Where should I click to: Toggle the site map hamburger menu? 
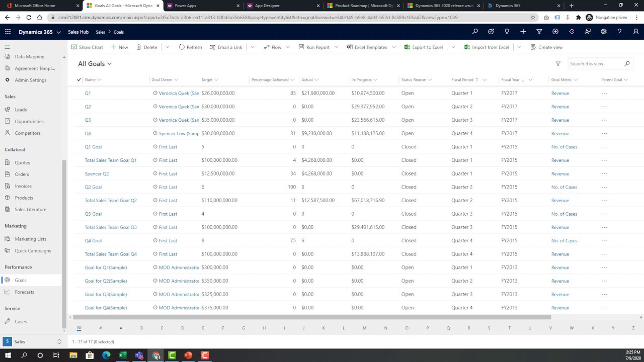tap(7, 47)
